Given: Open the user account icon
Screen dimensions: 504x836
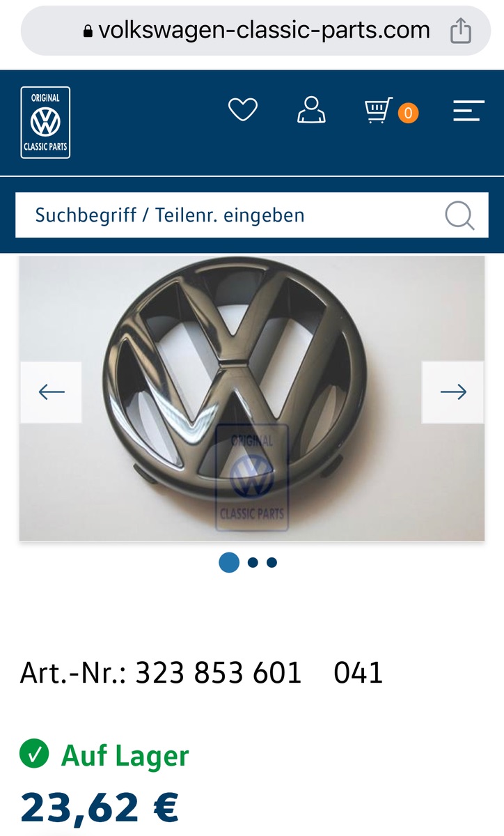Looking at the screenshot, I should (311, 110).
